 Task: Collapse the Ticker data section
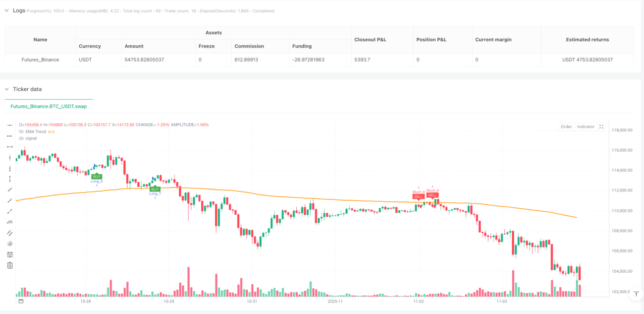point(7,89)
